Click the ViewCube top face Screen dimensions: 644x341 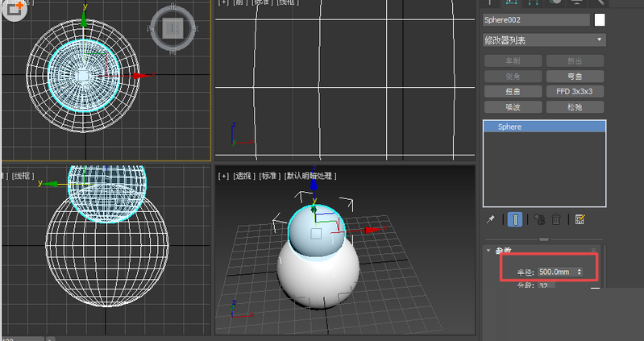[x=172, y=28]
